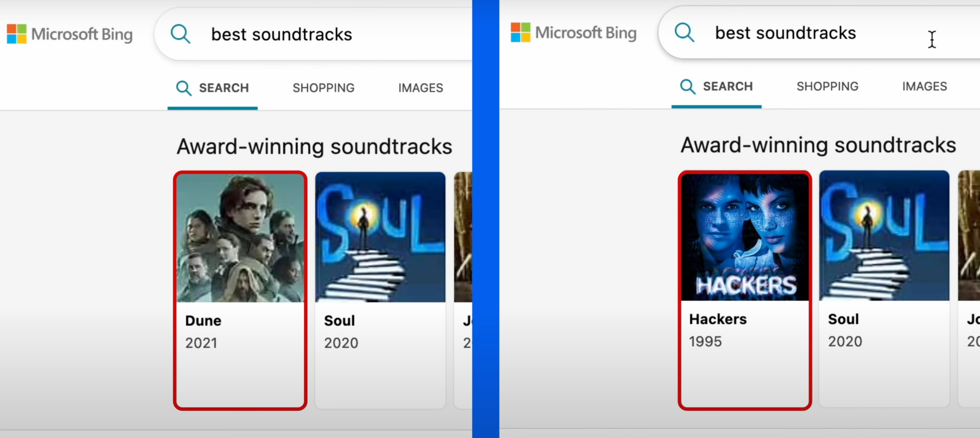The image size is (980, 438).
Task: Click the year 1995 under Hackers
Action: pyautogui.click(x=705, y=341)
